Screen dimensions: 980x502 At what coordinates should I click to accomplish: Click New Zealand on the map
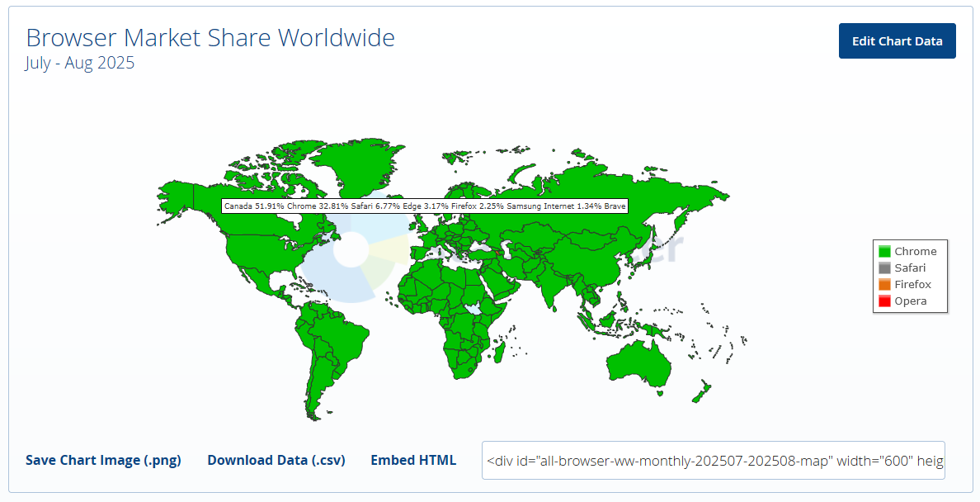(x=703, y=391)
